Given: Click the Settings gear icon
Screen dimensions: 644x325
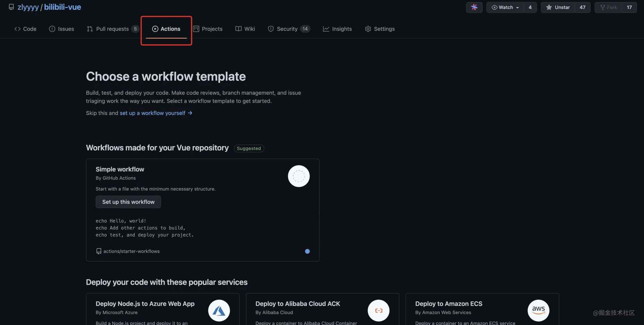Looking at the screenshot, I should 368,29.
